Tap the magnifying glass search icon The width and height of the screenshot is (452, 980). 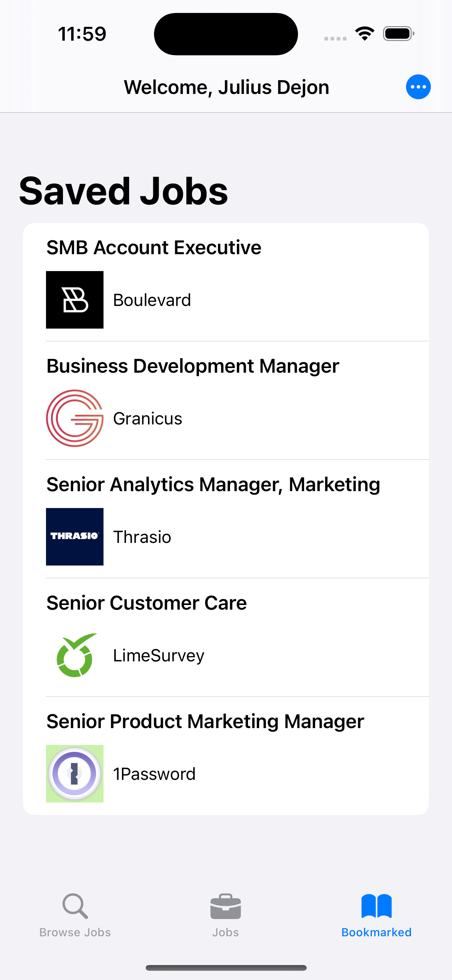(75, 906)
